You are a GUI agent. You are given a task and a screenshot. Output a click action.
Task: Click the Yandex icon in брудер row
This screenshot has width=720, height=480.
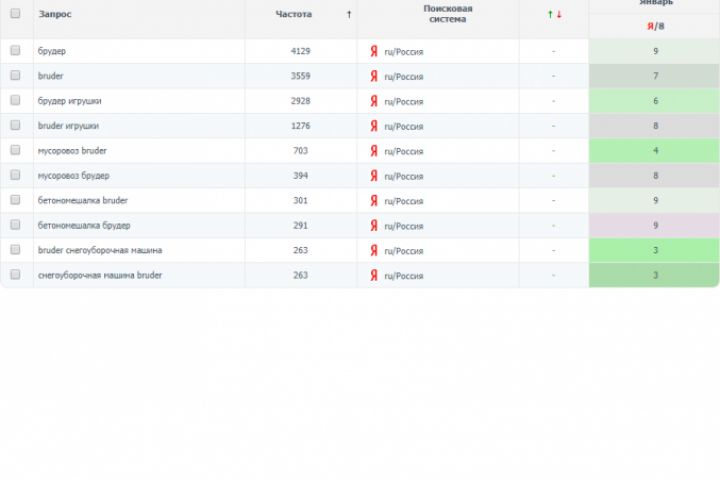pos(374,51)
